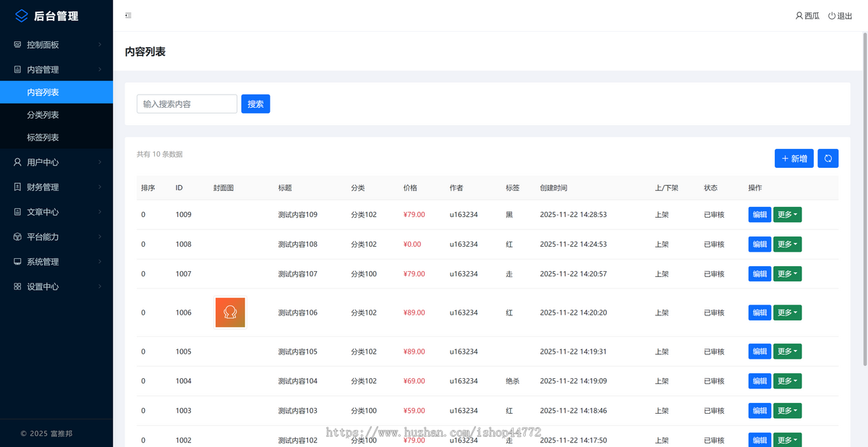
Task: Expand the 平台能力 menu chevron
Action: [101, 237]
